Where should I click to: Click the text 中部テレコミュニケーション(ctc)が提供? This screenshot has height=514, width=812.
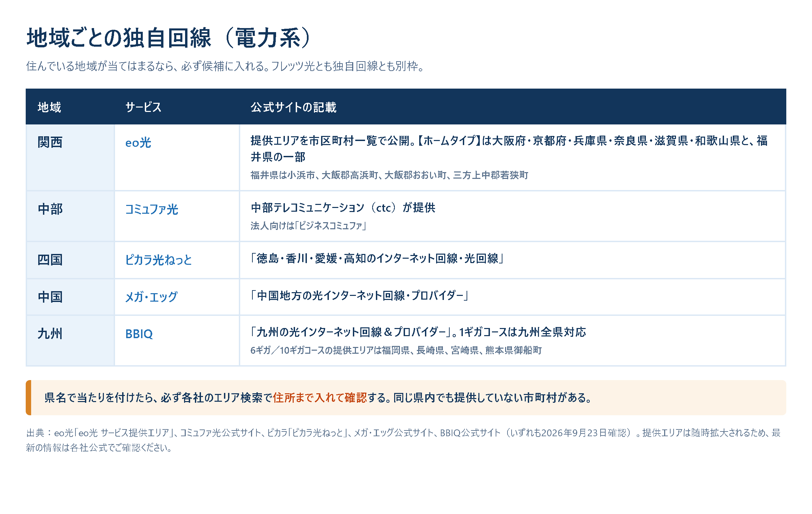tap(343, 208)
